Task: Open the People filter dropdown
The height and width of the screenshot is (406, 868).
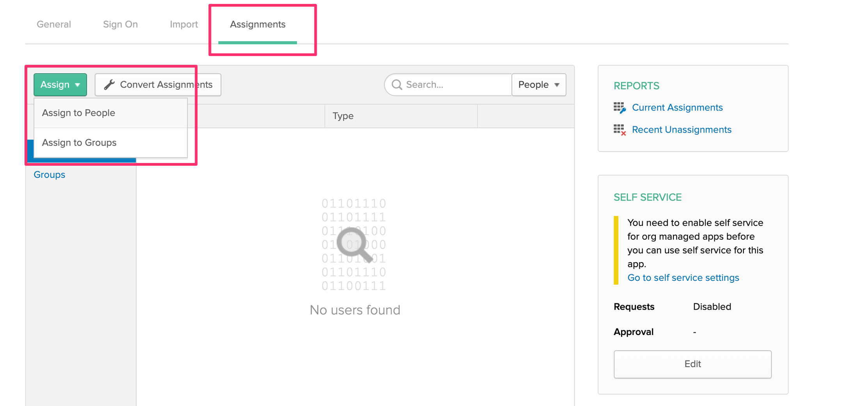Action: (x=539, y=85)
